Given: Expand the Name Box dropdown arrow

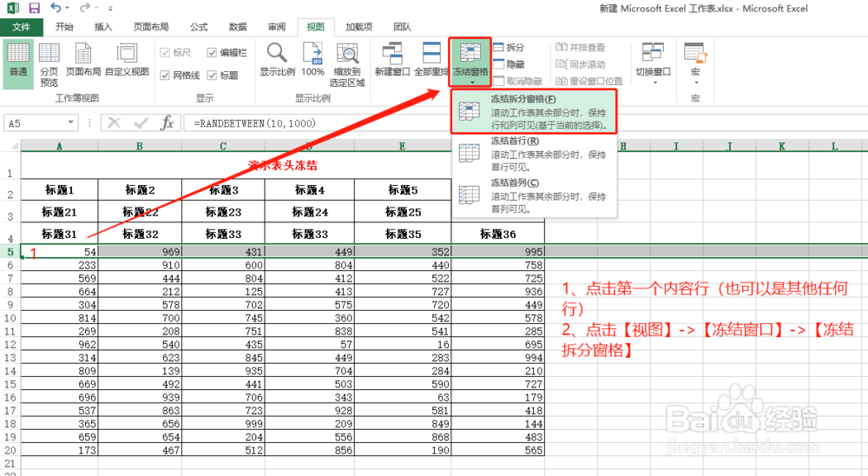Looking at the screenshot, I should tap(71, 122).
